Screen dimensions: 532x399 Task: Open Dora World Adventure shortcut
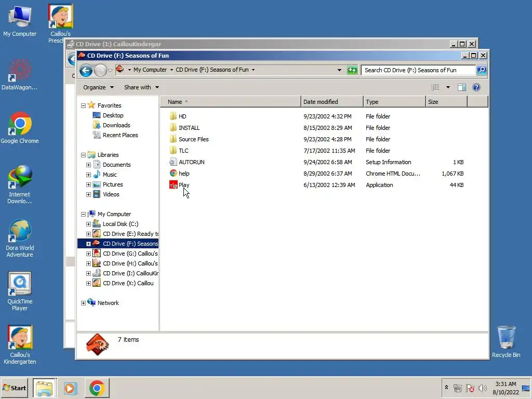(19, 238)
